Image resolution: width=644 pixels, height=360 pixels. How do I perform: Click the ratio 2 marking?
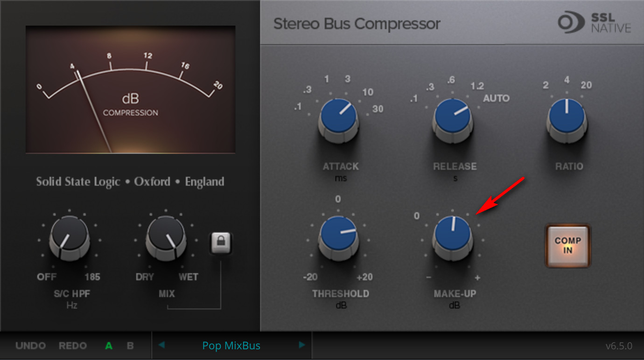pos(546,85)
